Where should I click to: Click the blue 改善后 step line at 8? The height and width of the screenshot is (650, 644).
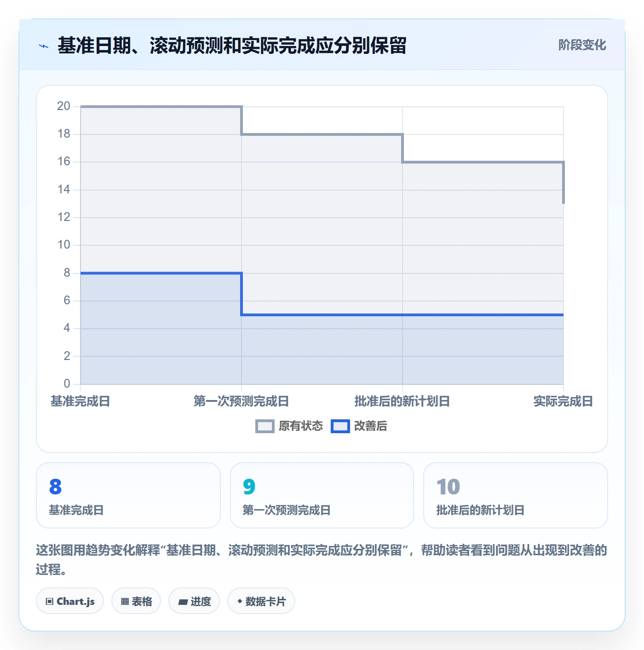(x=161, y=273)
